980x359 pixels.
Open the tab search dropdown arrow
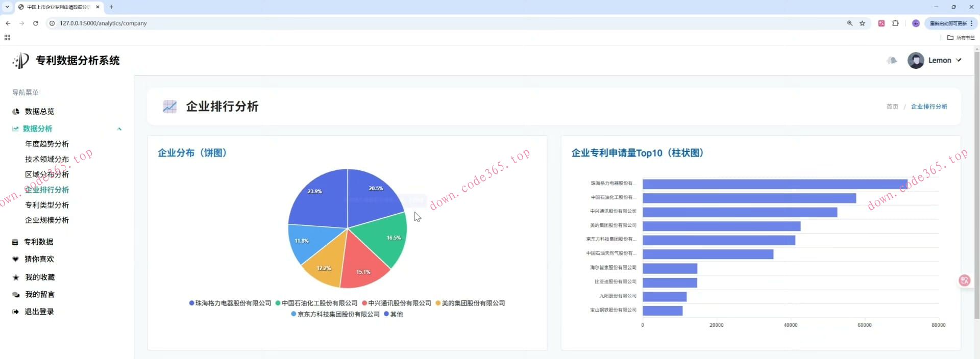click(7, 7)
